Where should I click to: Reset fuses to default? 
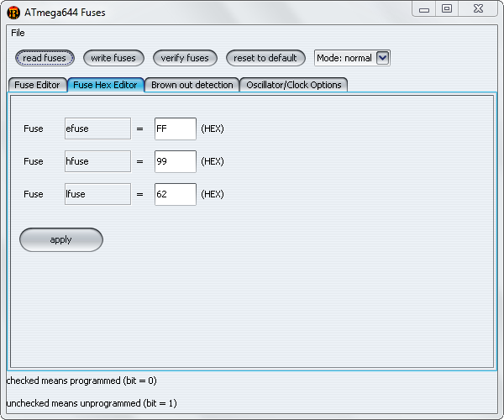tap(265, 58)
